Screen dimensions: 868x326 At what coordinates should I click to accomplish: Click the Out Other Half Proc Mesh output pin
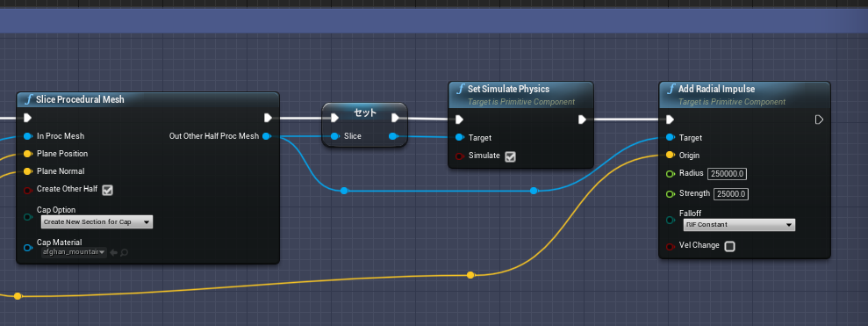(266, 136)
